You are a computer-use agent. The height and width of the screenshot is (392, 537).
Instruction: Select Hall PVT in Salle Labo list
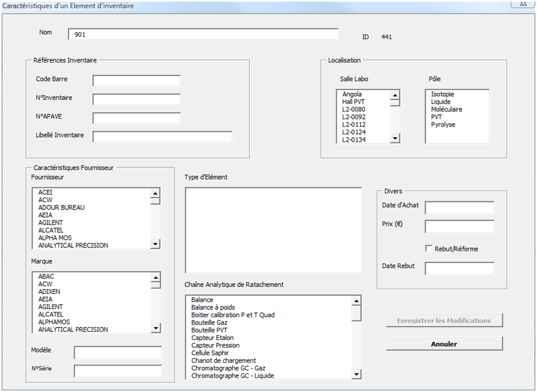click(353, 101)
